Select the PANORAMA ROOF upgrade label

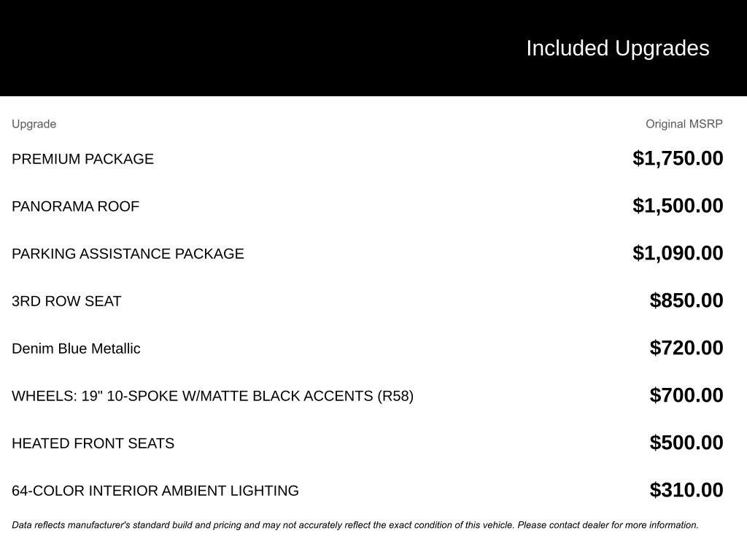click(75, 206)
